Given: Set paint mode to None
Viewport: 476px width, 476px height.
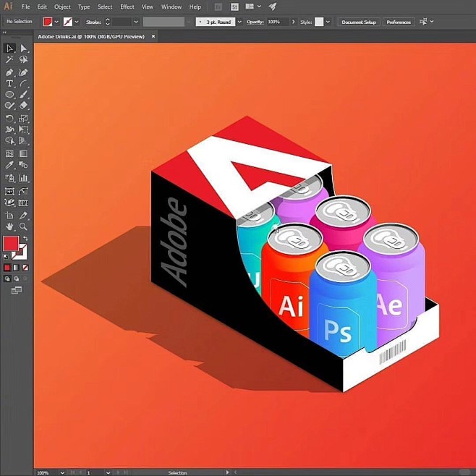Looking at the screenshot, I should pyautogui.click(x=25, y=268).
